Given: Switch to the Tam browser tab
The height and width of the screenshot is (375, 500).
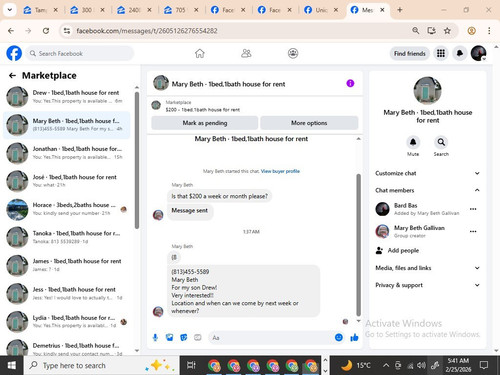Looking at the screenshot, I should 41,10.
